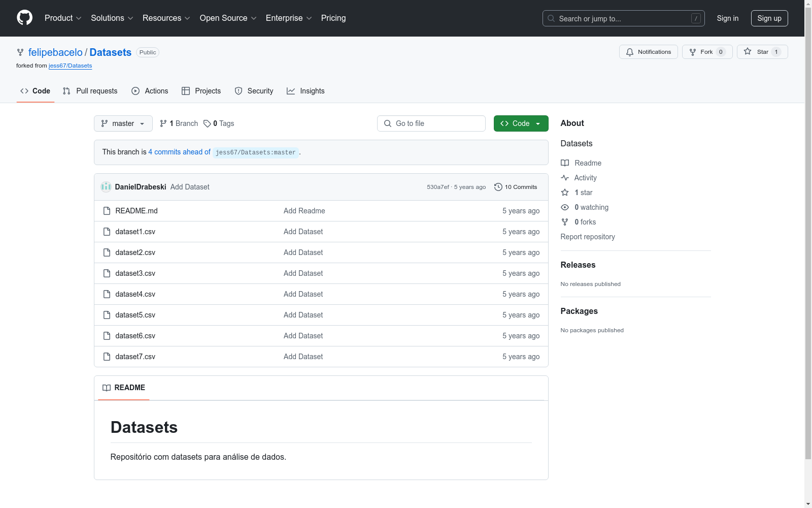
Task: Click the Search or jump to field
Action: pyautogui.click(x=624, y=18)
